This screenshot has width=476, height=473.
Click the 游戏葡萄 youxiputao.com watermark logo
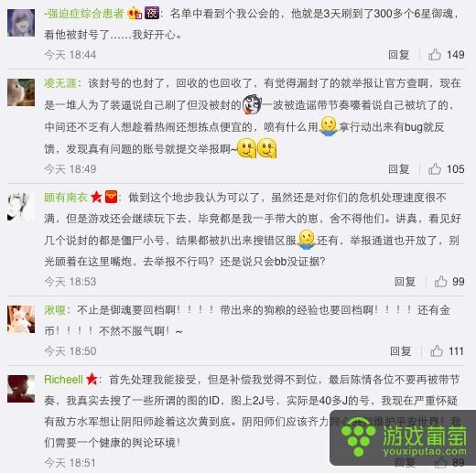403,438
